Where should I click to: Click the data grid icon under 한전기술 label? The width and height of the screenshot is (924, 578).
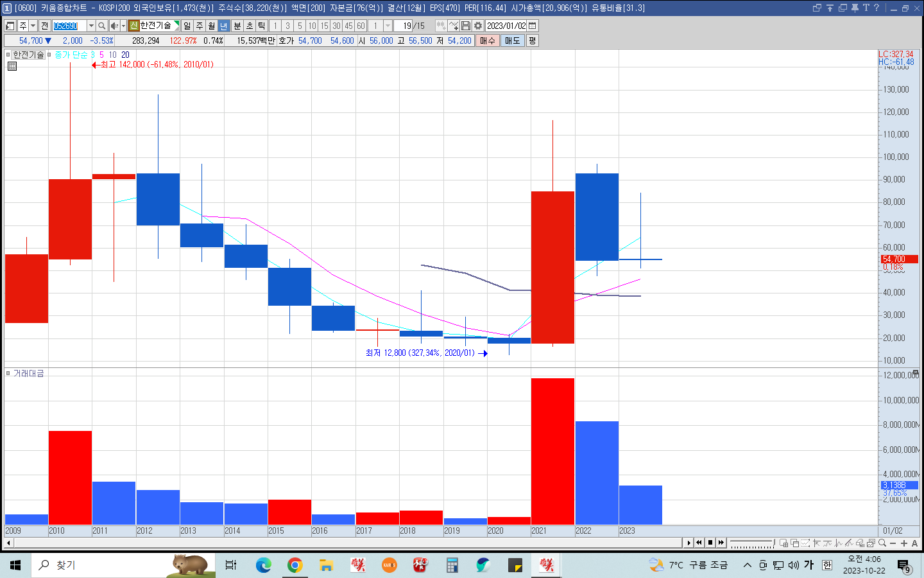[x=12, y=66]
